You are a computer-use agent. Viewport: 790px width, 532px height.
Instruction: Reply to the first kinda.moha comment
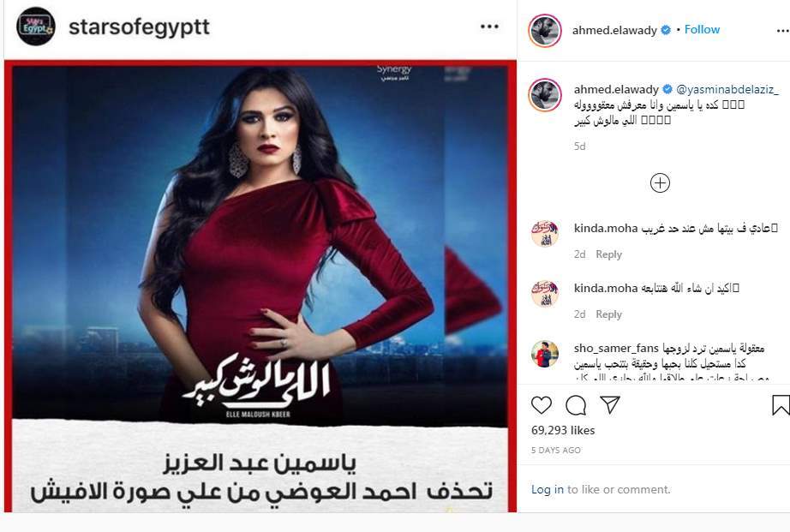click(608, 254)
